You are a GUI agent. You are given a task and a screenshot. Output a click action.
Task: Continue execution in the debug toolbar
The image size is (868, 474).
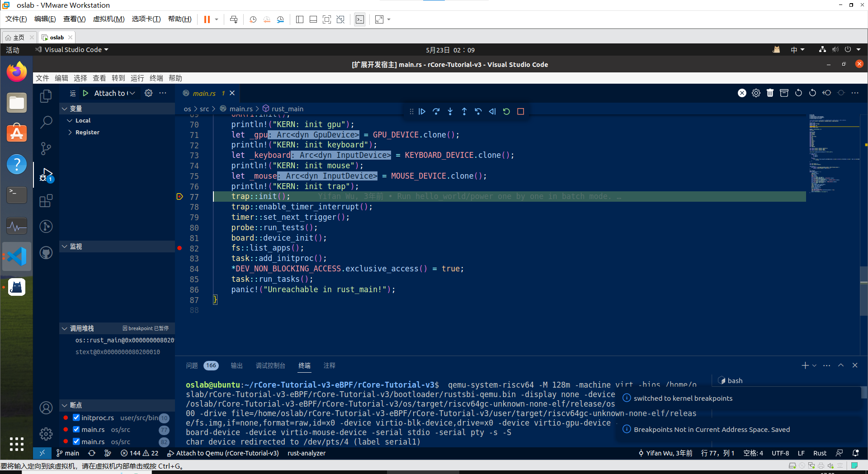[422, 112]
